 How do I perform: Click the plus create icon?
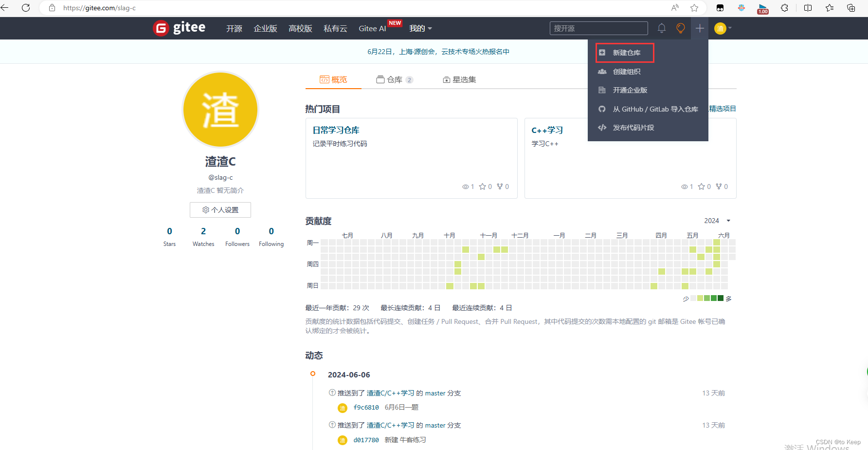coord(700,28)
